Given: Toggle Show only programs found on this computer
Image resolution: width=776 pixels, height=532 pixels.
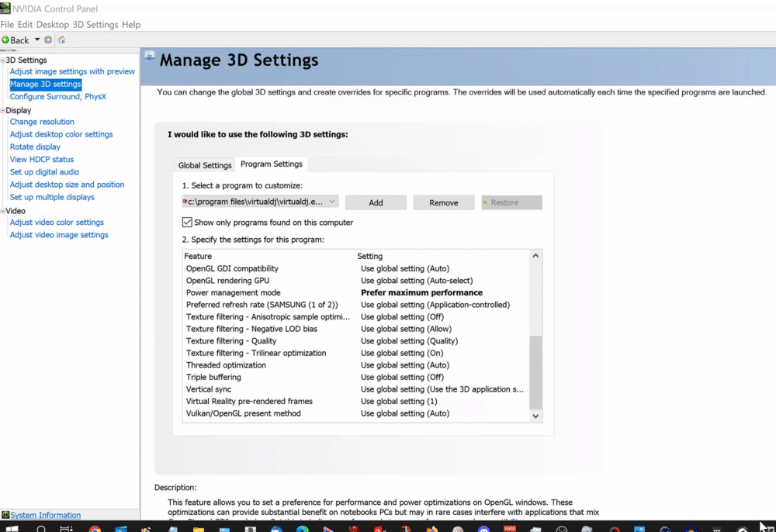Looking at the screenshot, I should (187, 222).
